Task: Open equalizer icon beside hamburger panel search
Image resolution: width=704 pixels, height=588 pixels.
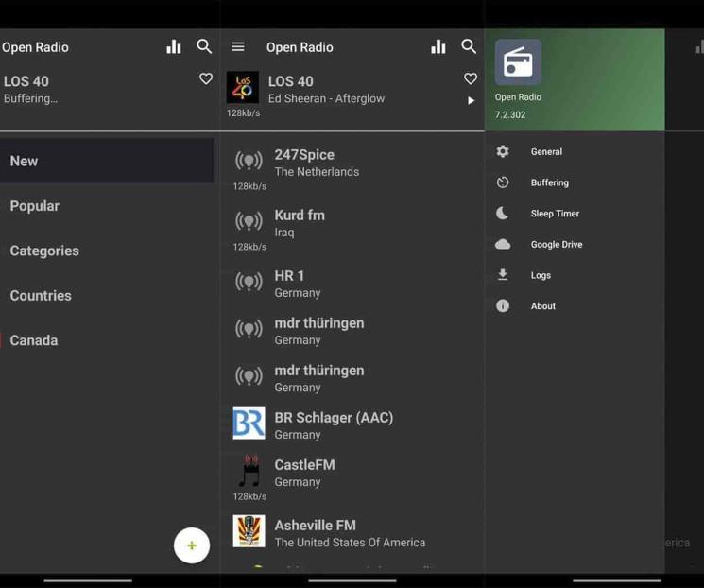Action: [x=438, y=46]
